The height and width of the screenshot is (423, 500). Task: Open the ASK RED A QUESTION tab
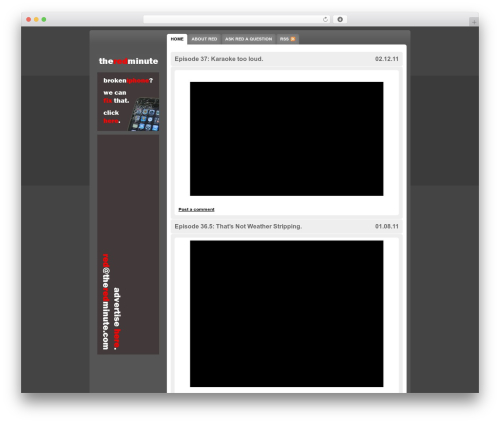(248, 39)
